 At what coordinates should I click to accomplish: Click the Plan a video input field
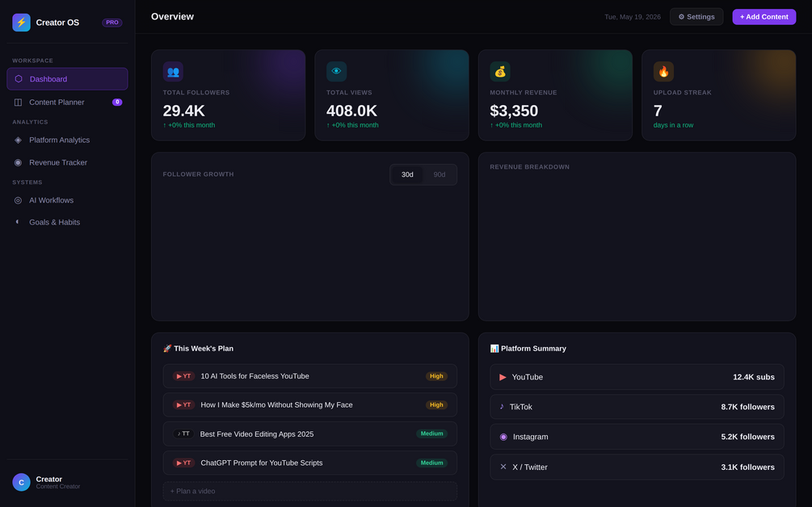pos(309,491)
